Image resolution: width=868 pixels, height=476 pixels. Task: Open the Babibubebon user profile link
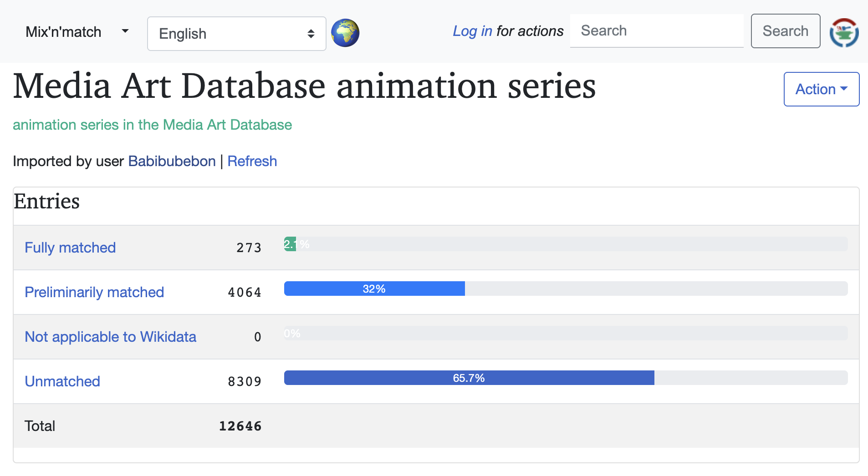tap(172, 161)
